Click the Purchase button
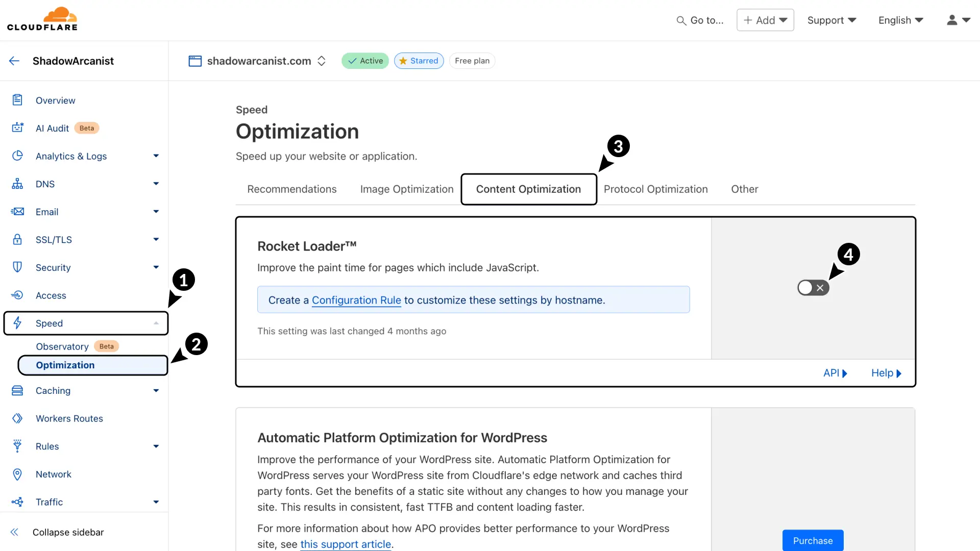The width and height of the screenshot is (980, 551). point(813,540)
